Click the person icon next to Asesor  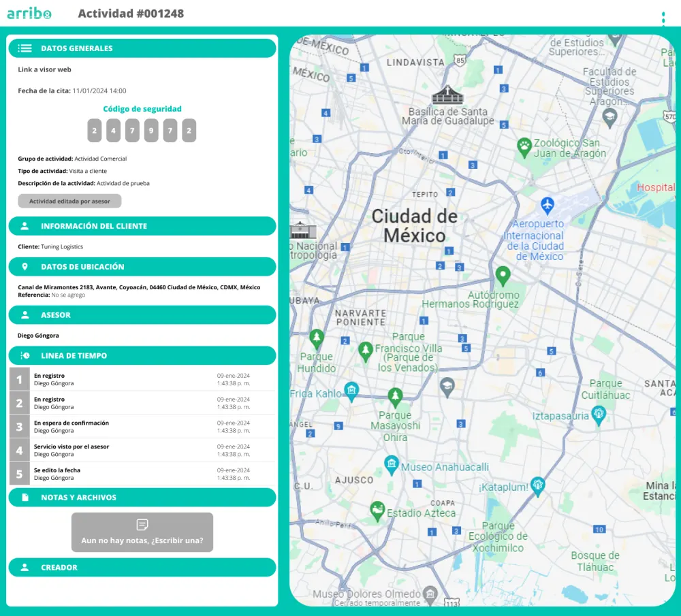point(25,314)
